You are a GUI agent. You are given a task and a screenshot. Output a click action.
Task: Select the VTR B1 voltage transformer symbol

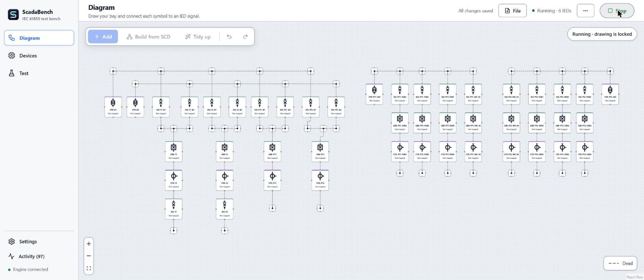point(113,107)
